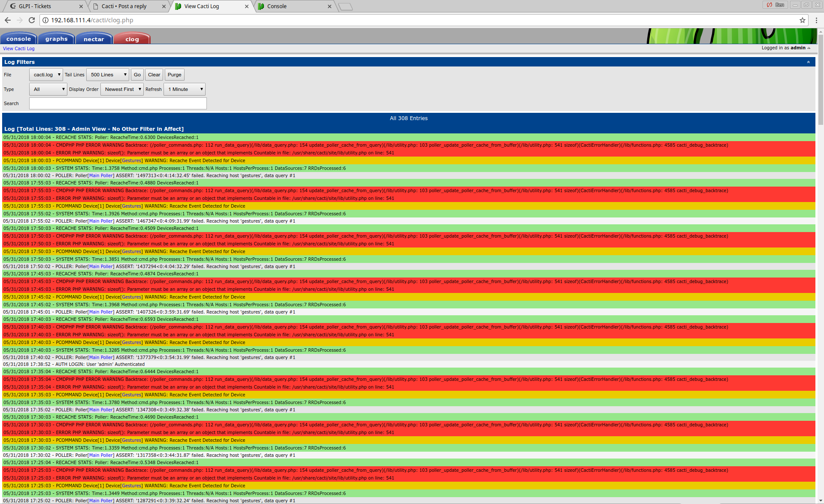824x504 pixels.
Task: Select the 18:00:04 RECACHE STATS log row
Action: 409,138
